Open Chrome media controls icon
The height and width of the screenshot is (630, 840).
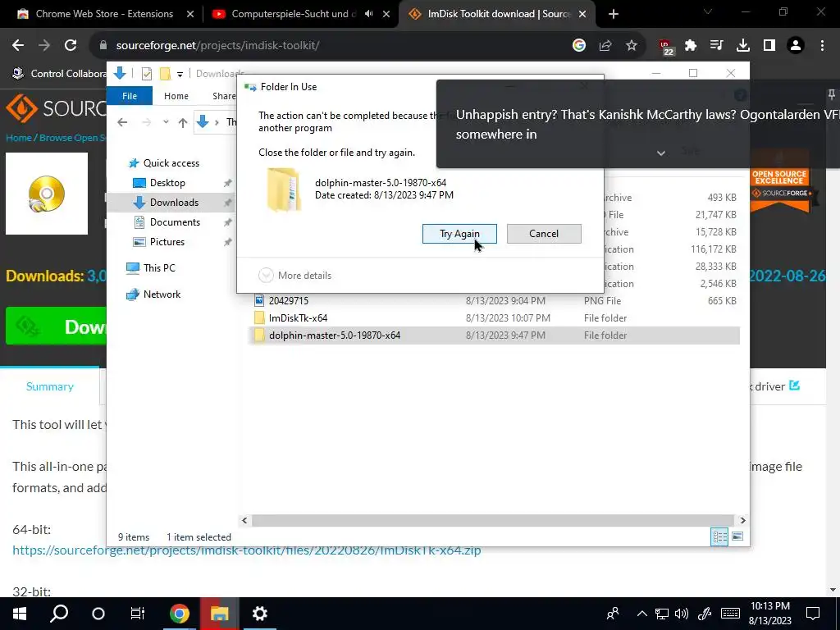(x=717, y=46)
